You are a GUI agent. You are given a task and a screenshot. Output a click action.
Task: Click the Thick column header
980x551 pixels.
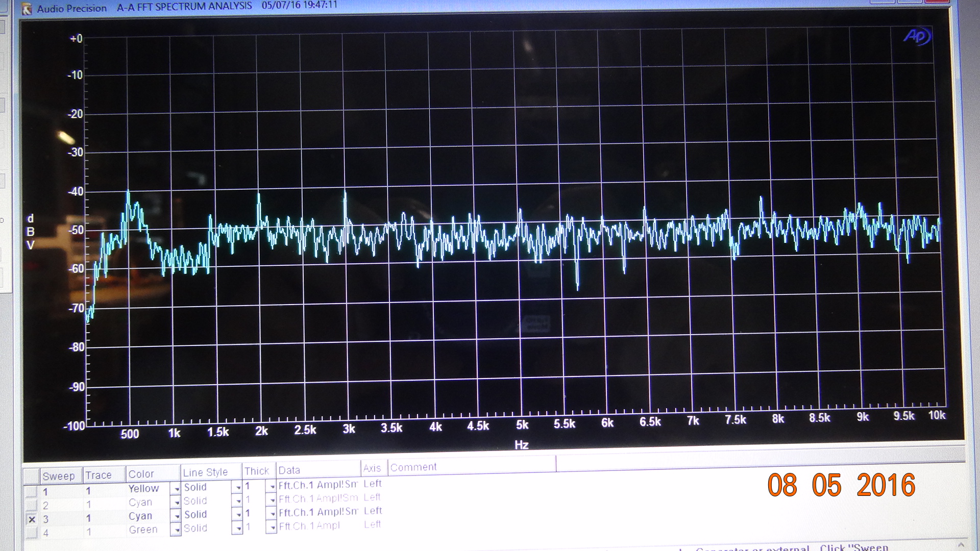pyautogui.click(x=259, y=471)
